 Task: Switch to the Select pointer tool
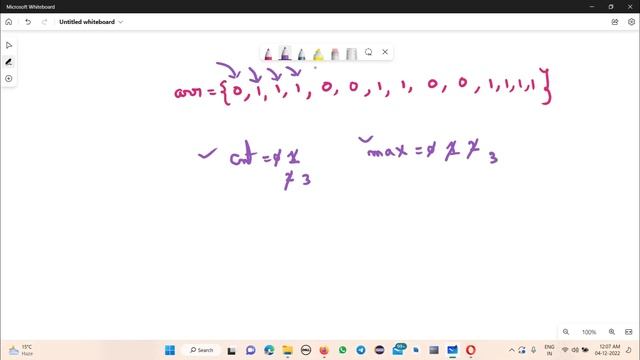(x=9, y=45)
